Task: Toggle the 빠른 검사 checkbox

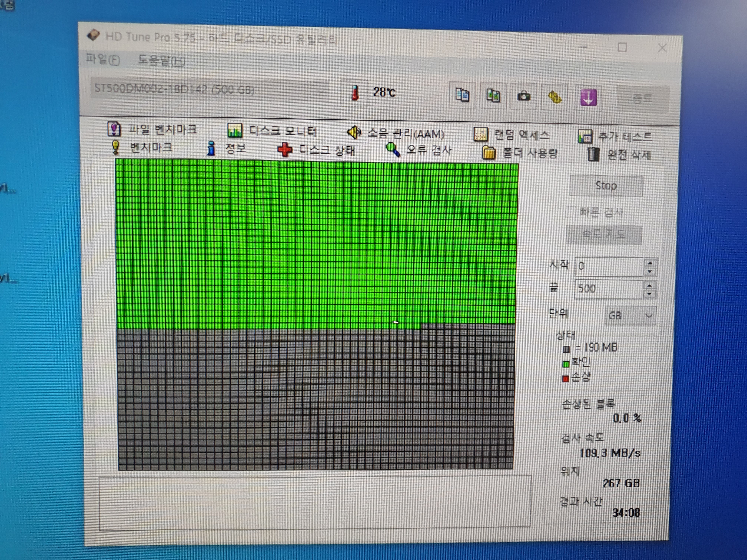Action: [571, 212]
